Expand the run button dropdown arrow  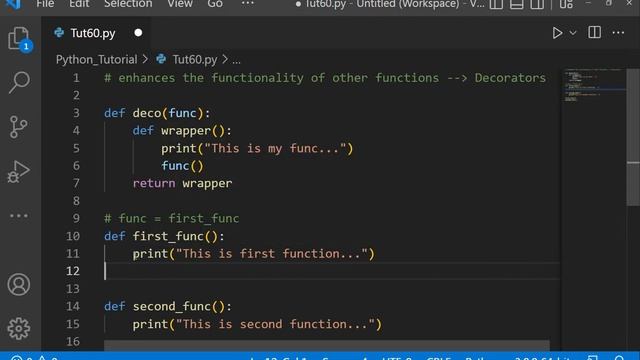click(x=573, y=33)
